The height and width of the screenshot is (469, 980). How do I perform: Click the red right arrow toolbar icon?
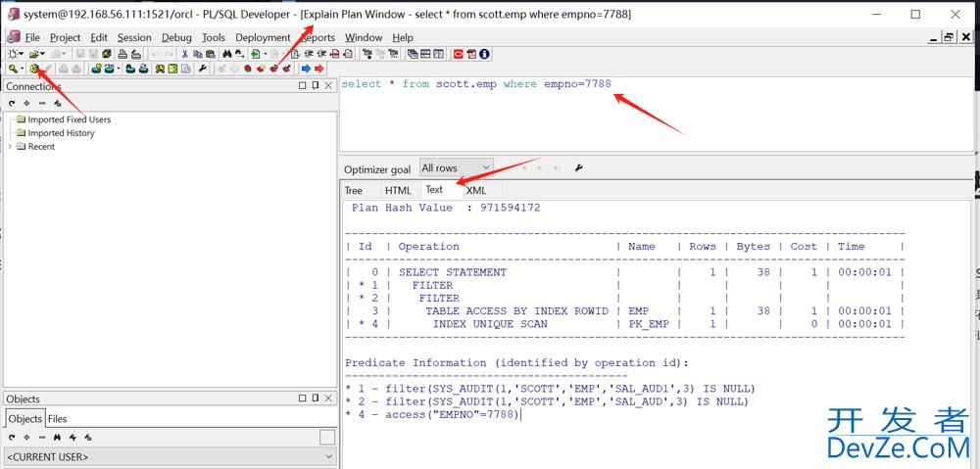click(x=318, y=69)
